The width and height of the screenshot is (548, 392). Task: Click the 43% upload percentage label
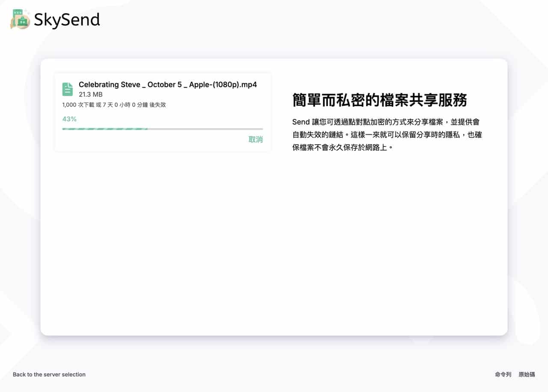tap(69, 119)
